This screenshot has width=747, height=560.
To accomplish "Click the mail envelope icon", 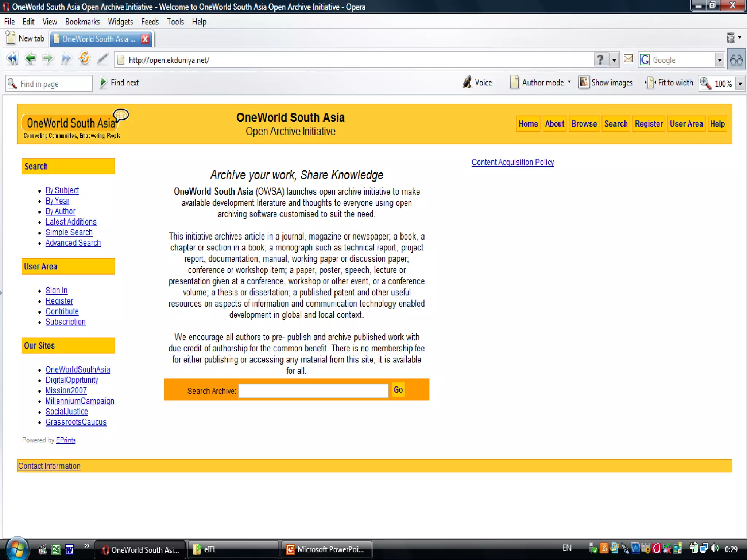I will click(x=628, y=59).
